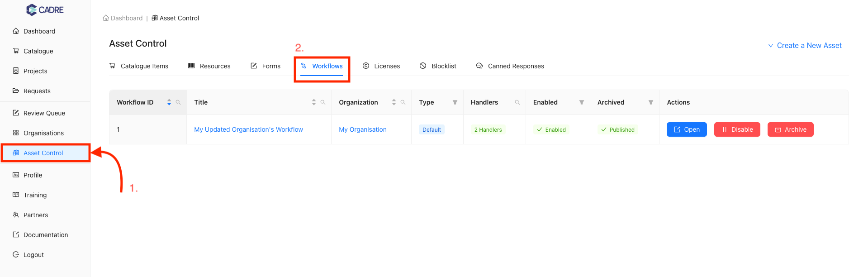Open the Archived column filter
This screenshot has height=277, width=868.
coord(651,102)
